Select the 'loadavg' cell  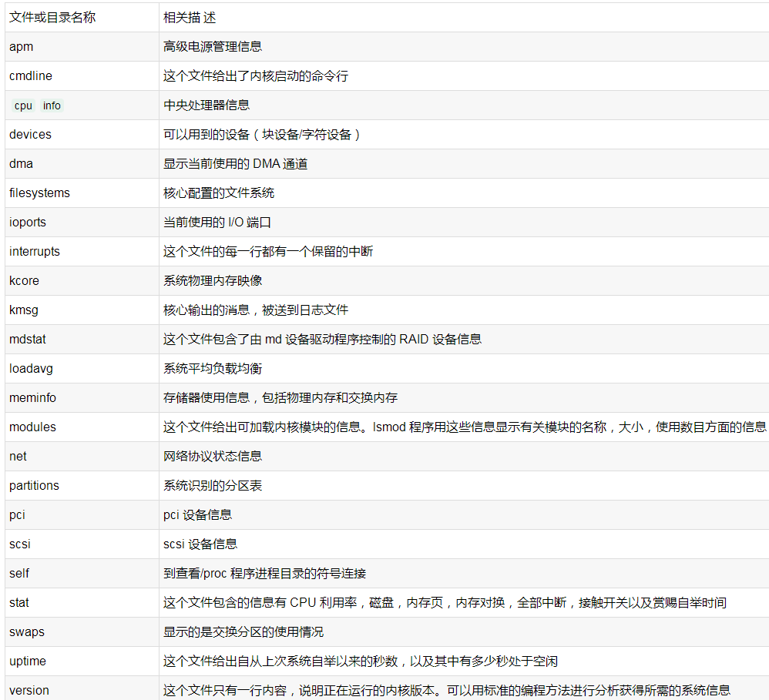click(x=82, y=369)
